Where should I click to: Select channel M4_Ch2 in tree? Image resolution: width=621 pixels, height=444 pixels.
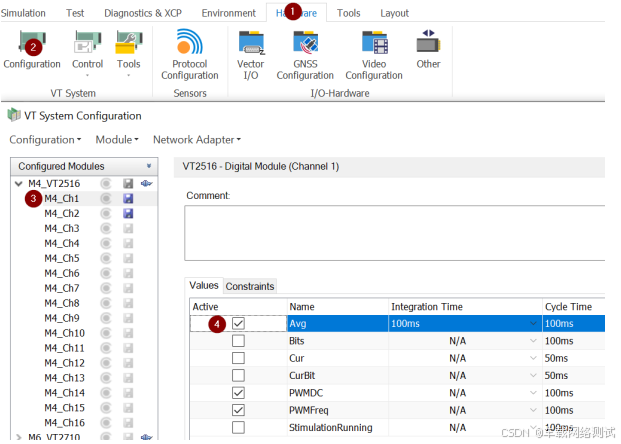62,213
